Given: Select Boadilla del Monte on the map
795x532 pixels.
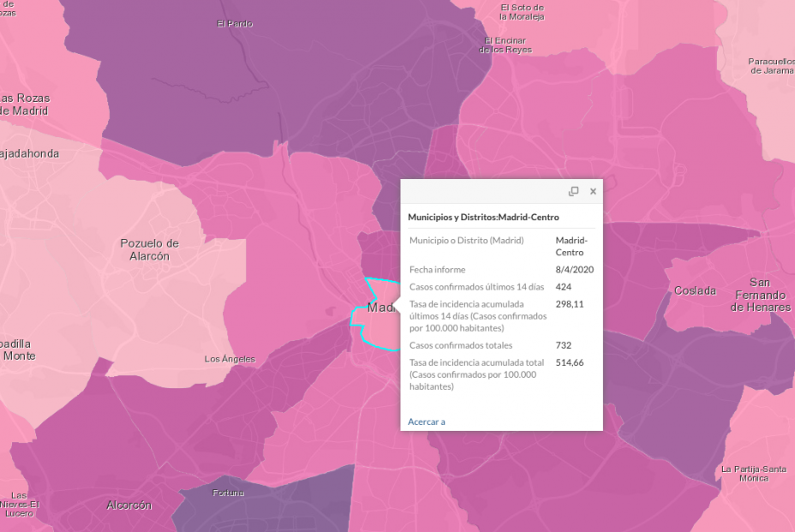Looking at the screenshot, I should 17,349.
